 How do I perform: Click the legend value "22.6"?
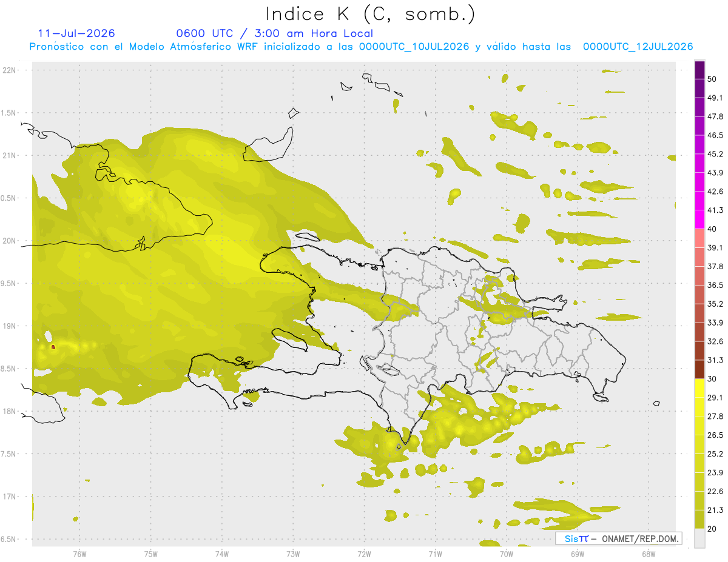click(715, 491)
